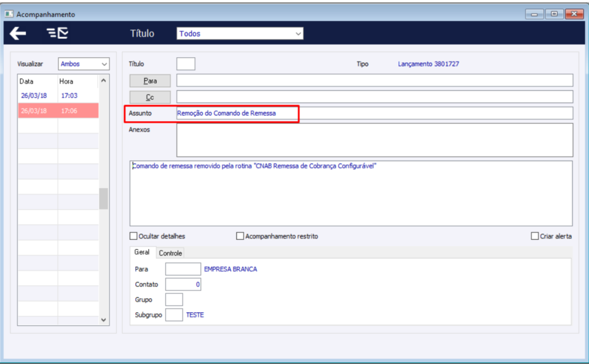
Task: Enable the Ocultar detalhes checkbox
Action: pyautogui.click(x=133, y=236)
